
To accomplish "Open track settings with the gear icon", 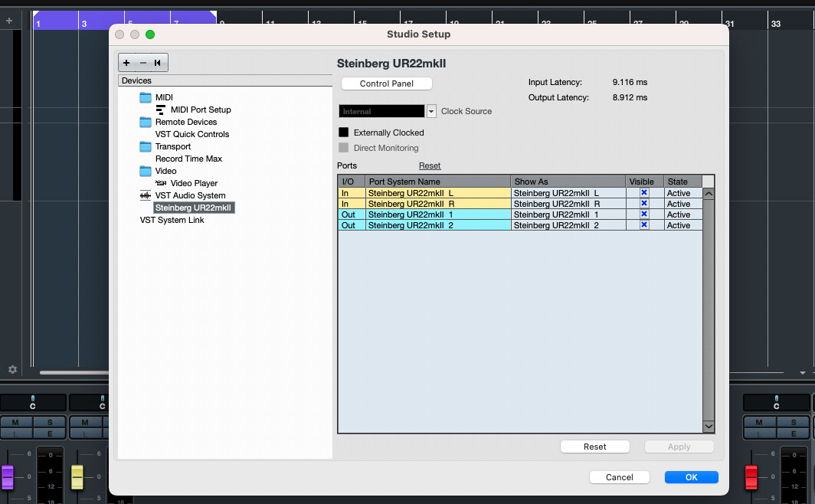I will tap(12, 369).
